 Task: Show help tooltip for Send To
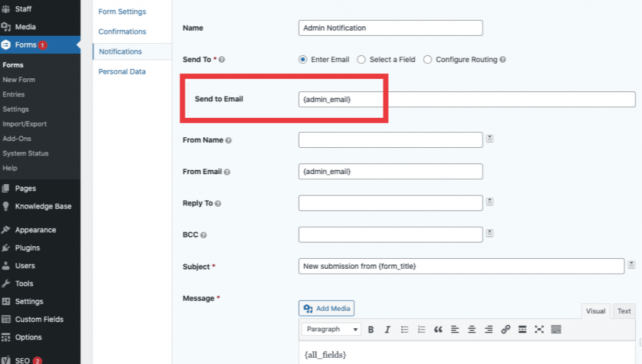pos(222,60)
